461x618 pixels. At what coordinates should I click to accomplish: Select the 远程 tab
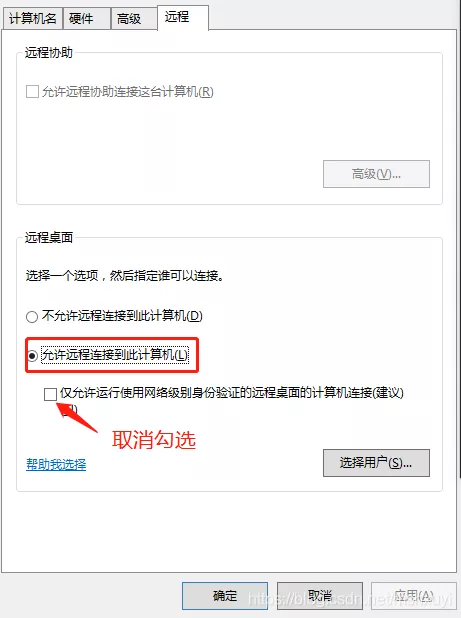click(x=183, y=17)
